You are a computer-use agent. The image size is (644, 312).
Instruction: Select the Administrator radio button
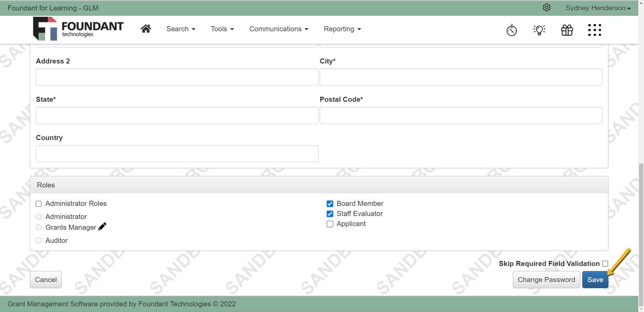(x=38, y=217)
